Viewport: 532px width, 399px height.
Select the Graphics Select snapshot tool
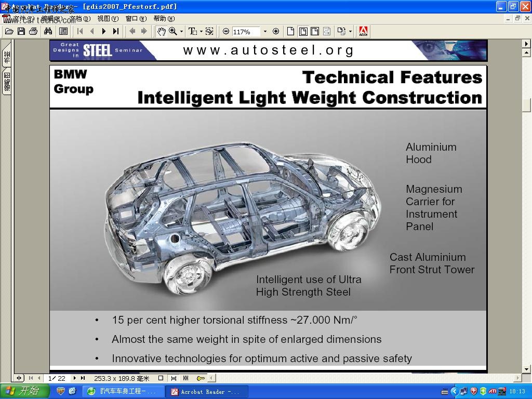click(210, 32)
